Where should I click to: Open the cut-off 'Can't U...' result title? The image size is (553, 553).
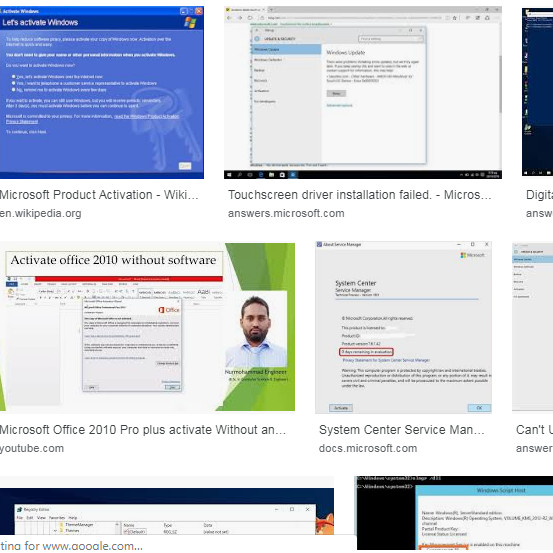534,430
